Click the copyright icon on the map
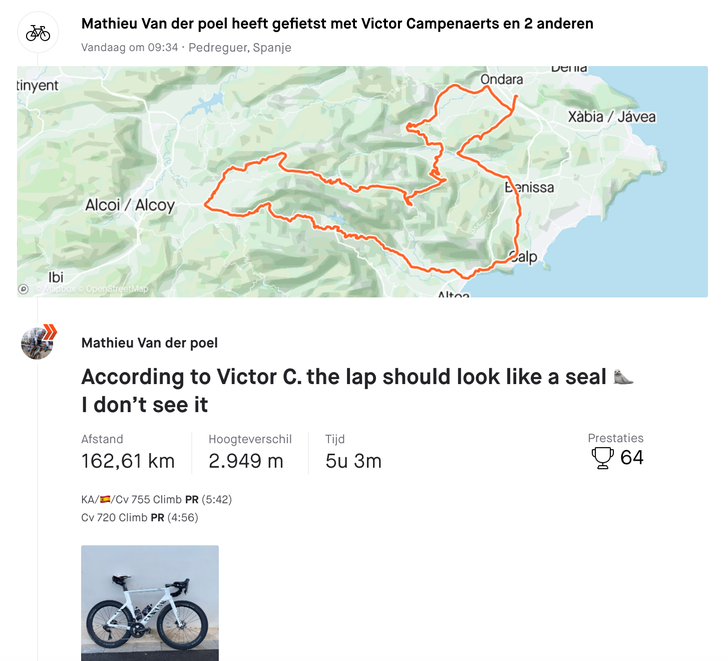The image size is (728, 661). tap(24, 289)
